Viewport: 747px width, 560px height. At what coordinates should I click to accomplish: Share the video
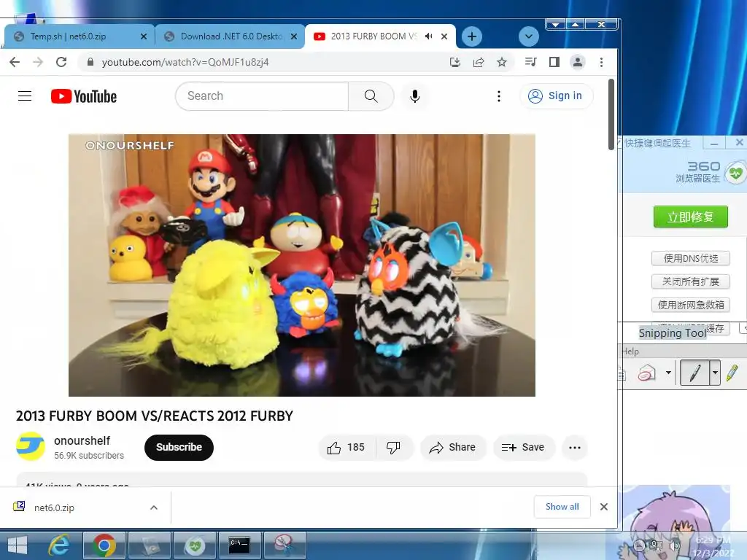point(453,448)
